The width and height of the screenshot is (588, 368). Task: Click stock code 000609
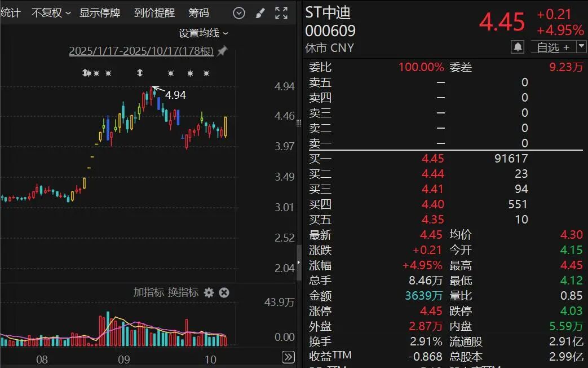(x=330, y=31)
